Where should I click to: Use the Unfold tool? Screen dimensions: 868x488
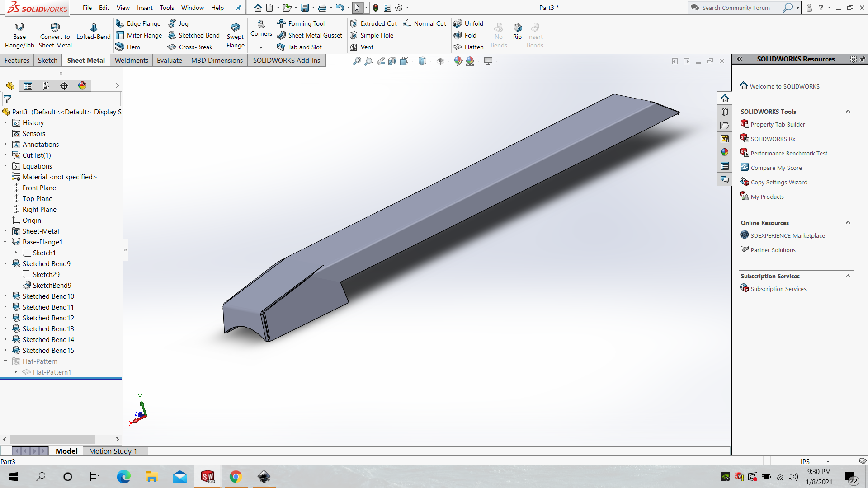(x=468, y=23)
